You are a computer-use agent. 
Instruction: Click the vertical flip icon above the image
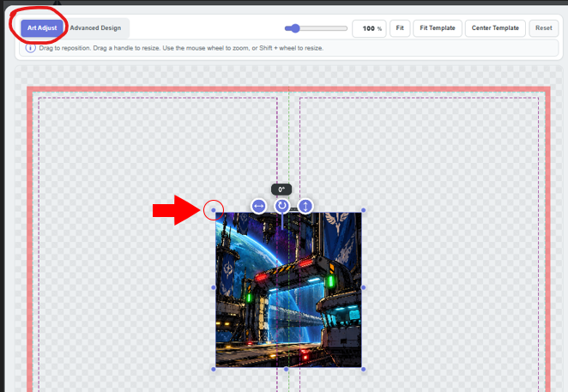pos(305,206)
